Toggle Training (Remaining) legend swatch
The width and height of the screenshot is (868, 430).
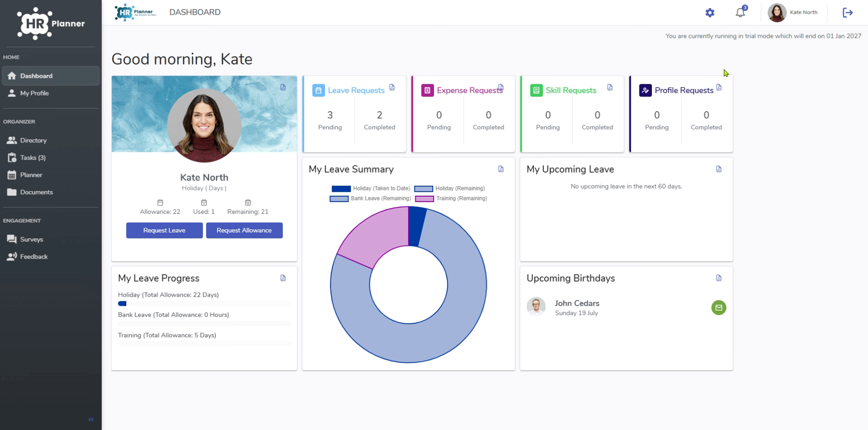pyautogui.click(x=425, y=198)
